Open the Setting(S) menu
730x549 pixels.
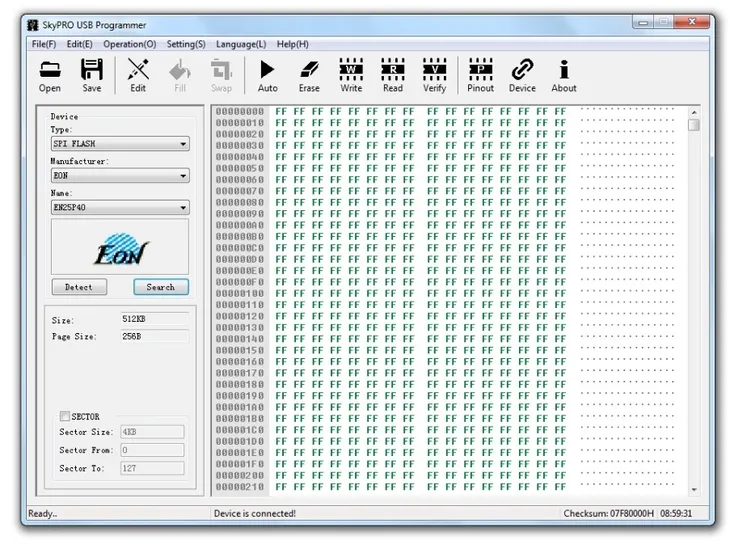click(x=186, y=44)
